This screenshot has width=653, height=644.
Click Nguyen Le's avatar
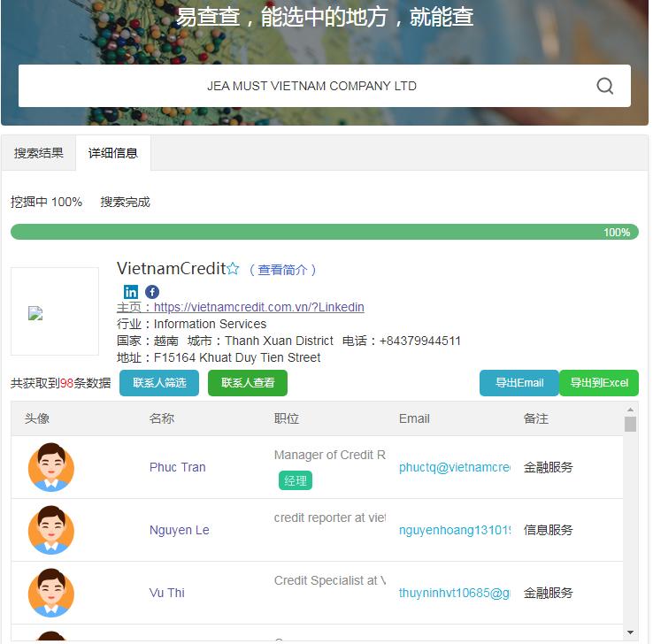[50, 530]
